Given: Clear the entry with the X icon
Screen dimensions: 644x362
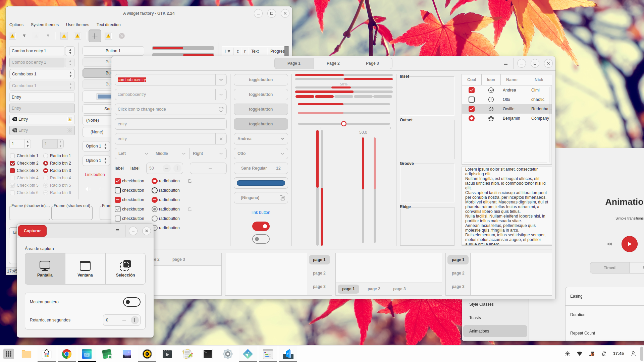Looking at the screenshot, I should [221, 139].
